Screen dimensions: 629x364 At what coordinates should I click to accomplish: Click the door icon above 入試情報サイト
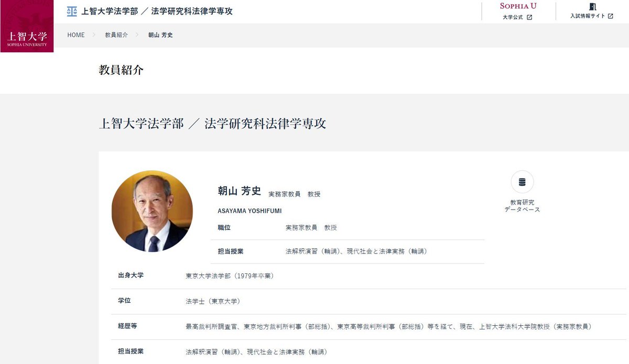592,7
